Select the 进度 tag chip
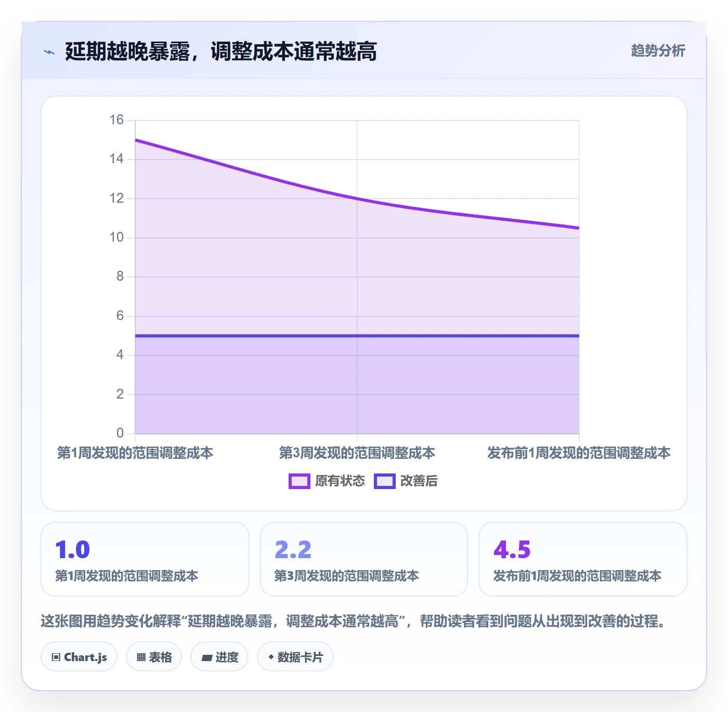 [219, 657]
